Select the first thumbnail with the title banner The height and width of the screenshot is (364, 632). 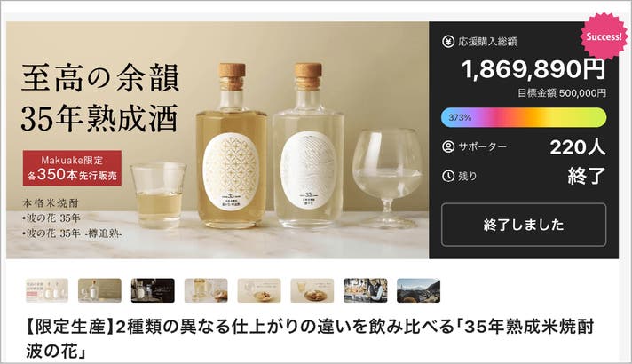47,290
